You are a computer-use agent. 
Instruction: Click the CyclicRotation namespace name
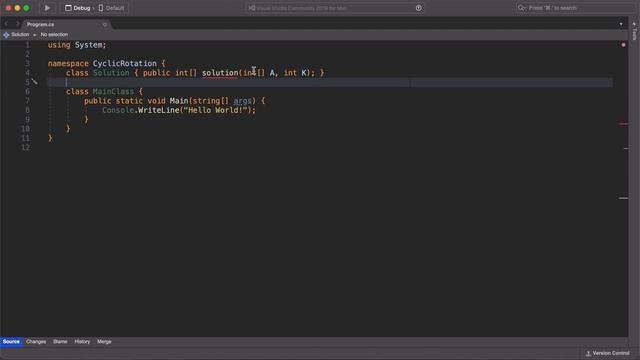click(x=124, y=64)
